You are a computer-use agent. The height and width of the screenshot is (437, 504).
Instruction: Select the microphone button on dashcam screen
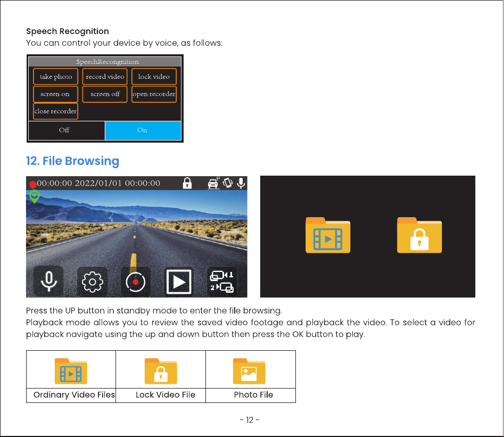[x=48, y=282]
